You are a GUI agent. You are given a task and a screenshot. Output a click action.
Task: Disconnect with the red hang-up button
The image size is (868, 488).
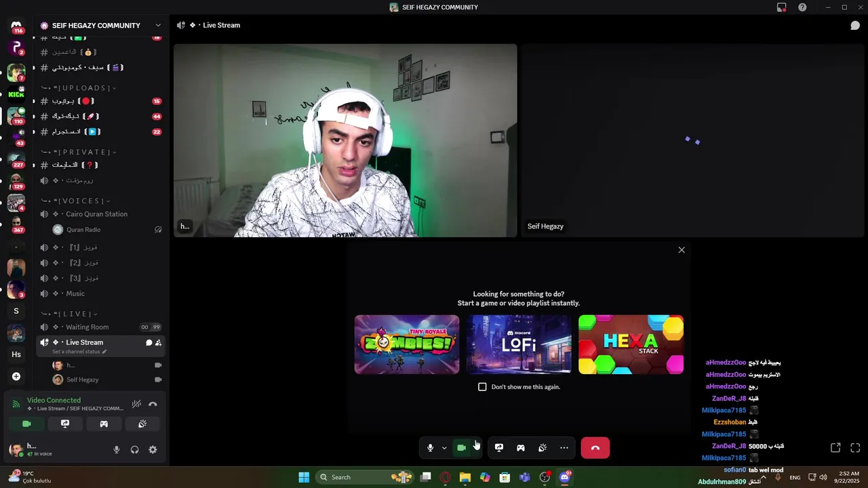[x=595, y=448]
